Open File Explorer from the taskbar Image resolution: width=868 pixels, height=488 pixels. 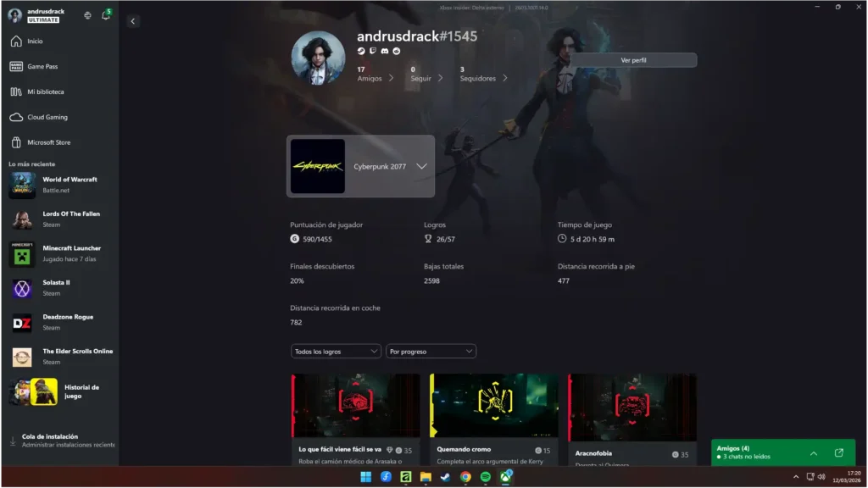pos(426,477)
